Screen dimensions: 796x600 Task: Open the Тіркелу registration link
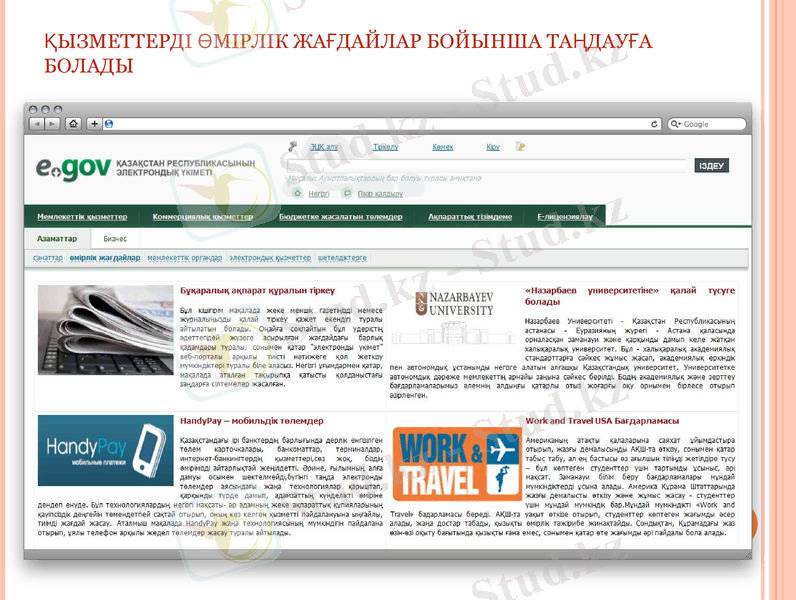pyautogui.click(x=386, y=147)
